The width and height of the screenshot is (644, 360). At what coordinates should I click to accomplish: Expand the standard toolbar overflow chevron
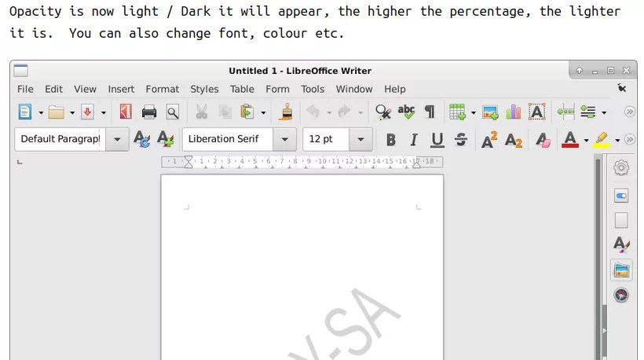point(629,112)
